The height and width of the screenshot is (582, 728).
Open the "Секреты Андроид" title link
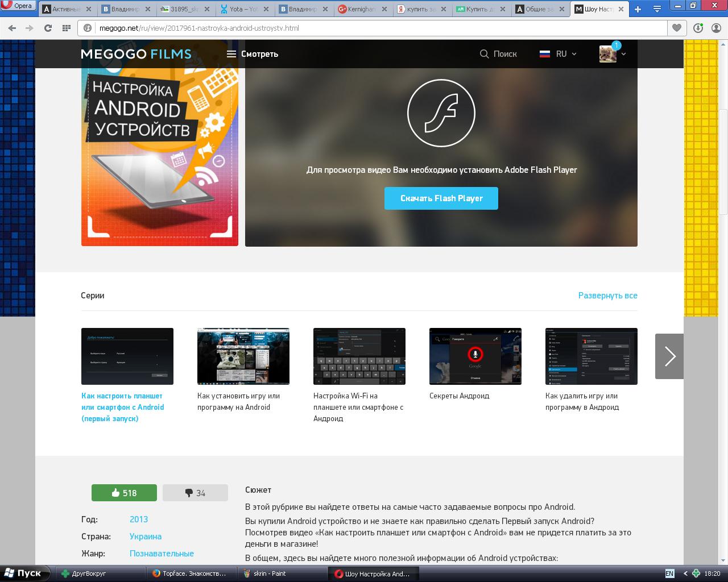click(x=460, y=396)
